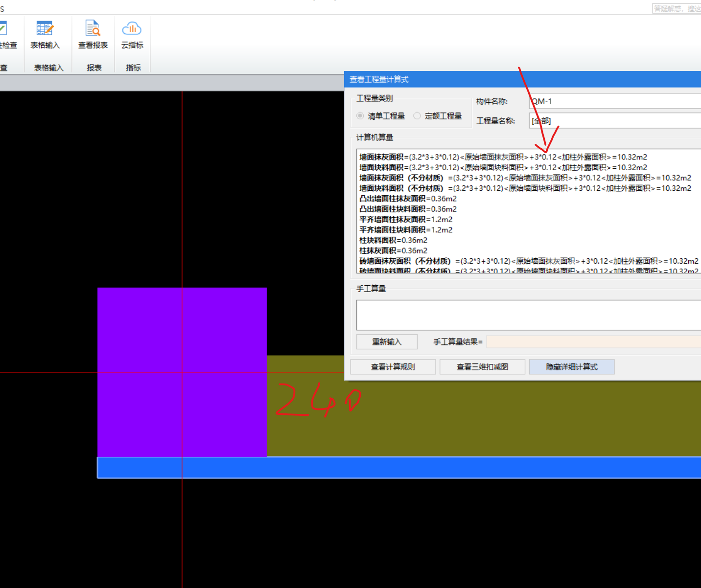Open the 云指标 cloud indicator tool

[132, 35]
